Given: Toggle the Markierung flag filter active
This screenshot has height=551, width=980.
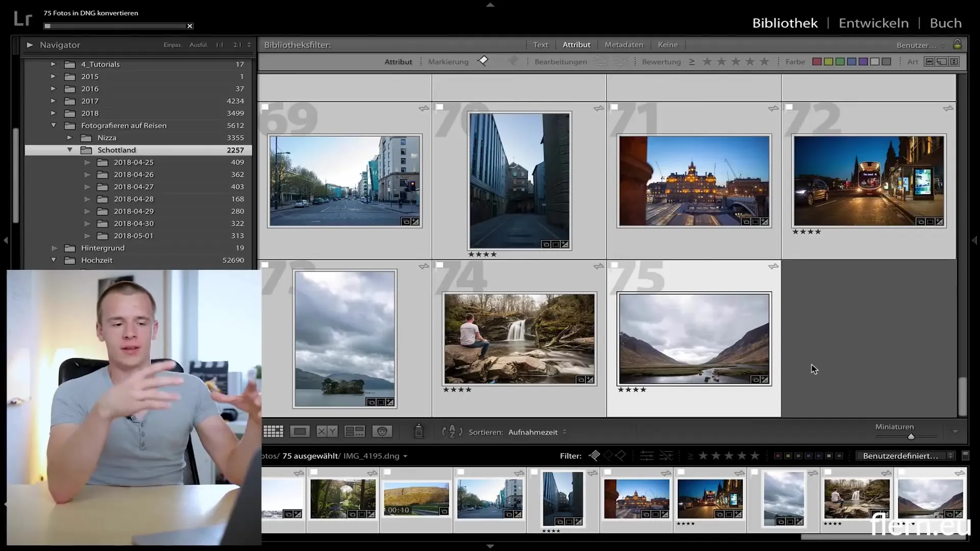Looking at the screenshot, I should click(483, 61).
